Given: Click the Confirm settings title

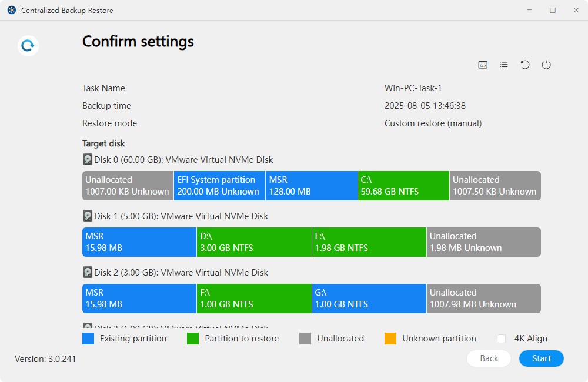Looking at the screenshot, I should [x=138, y=41].
